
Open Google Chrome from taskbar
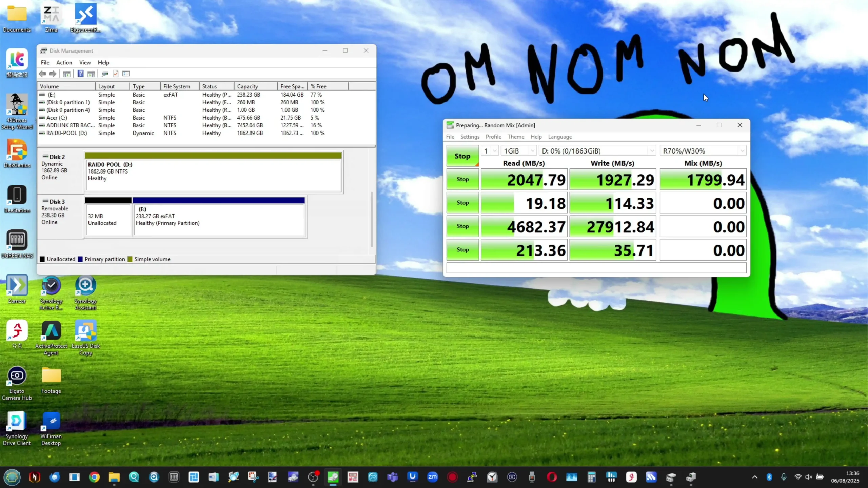[x=94, y=477]
